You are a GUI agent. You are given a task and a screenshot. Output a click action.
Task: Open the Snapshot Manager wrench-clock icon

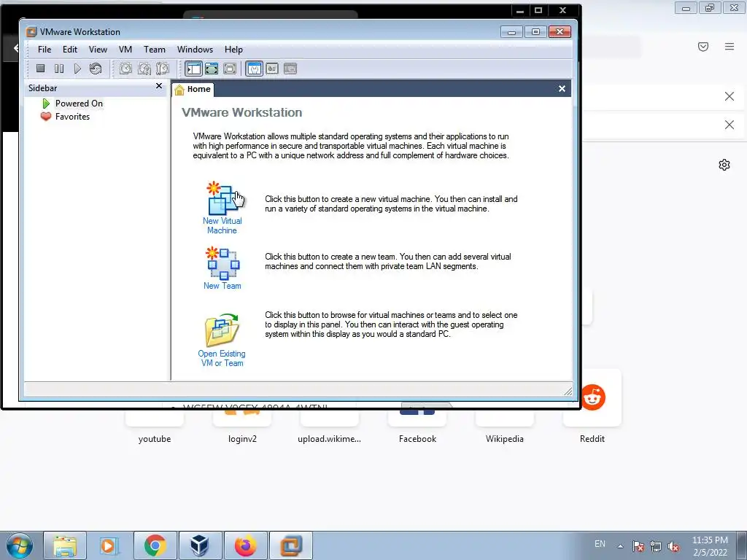163,69
